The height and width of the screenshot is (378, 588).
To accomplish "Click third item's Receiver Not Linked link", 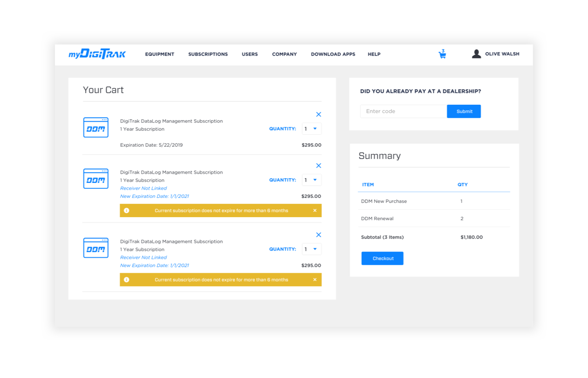I will coord(143,257).
